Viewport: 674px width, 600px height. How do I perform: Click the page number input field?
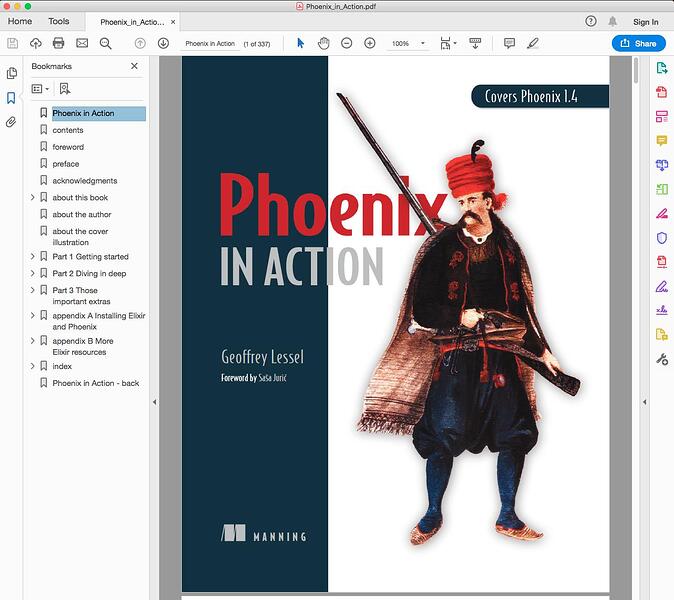(x=210, y=44)
